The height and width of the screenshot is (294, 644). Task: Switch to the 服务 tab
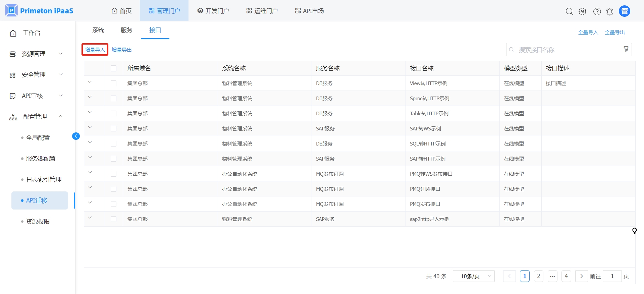tap(126, 30)
